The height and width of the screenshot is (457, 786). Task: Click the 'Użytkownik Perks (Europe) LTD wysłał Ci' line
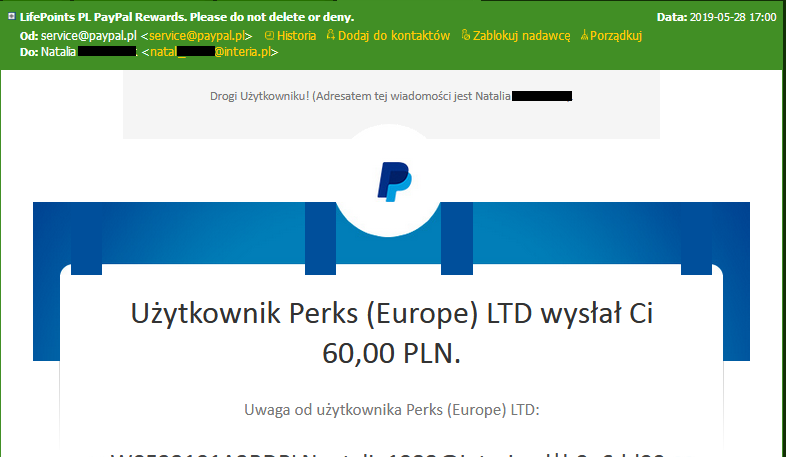(x=391, y=314)
